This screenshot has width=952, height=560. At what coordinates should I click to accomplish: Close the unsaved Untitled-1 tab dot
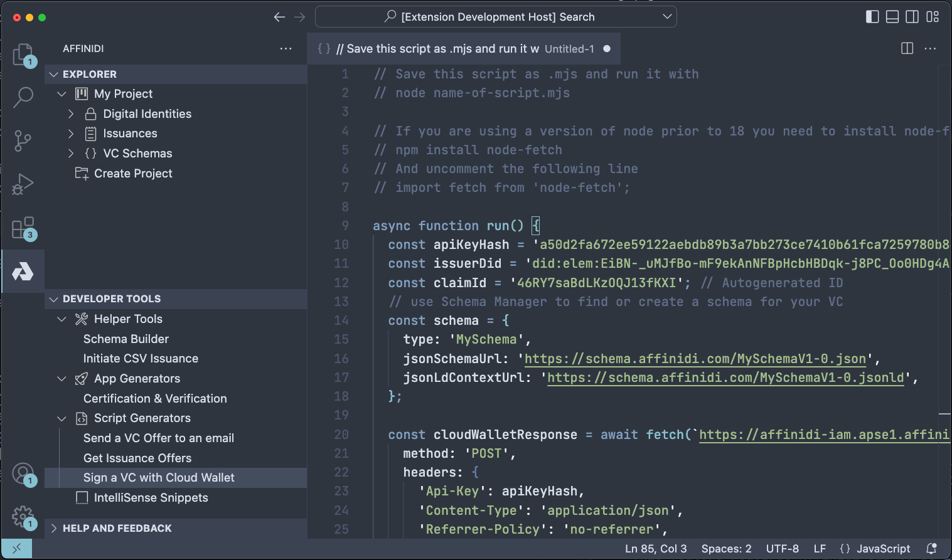(607, 48)
